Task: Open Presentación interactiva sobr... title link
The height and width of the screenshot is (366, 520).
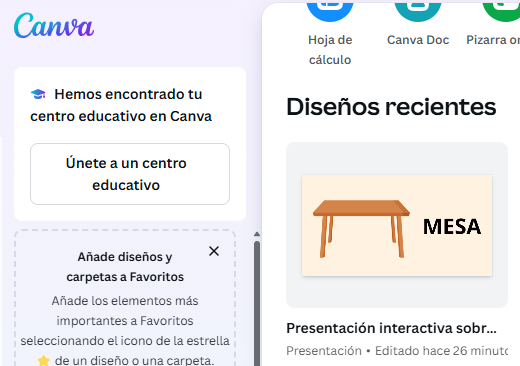Action: 391,328
